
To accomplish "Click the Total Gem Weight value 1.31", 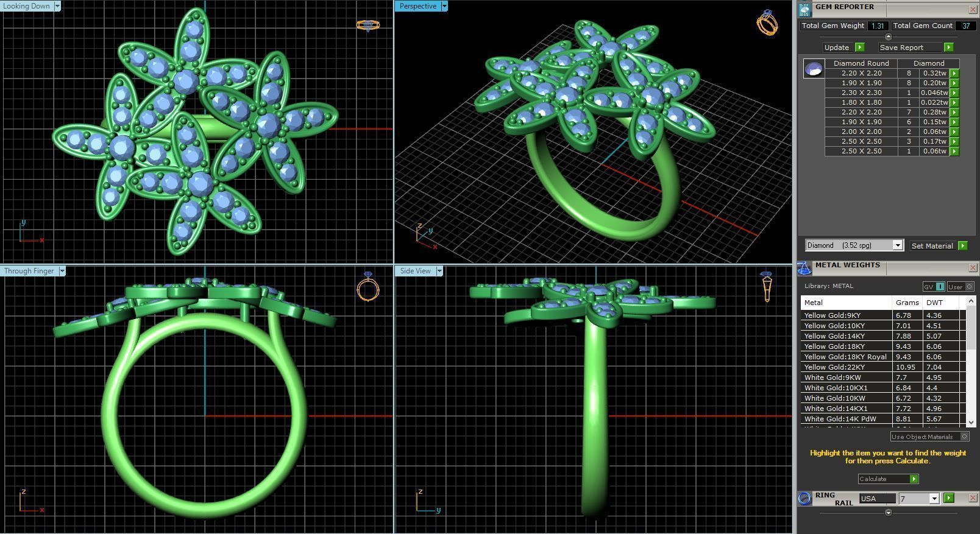I will coord(878,26).
